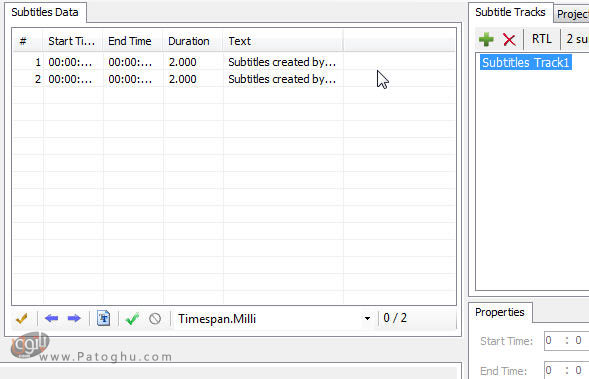Switch to the Subtitle Tracks tab

[x=510, y=12]
